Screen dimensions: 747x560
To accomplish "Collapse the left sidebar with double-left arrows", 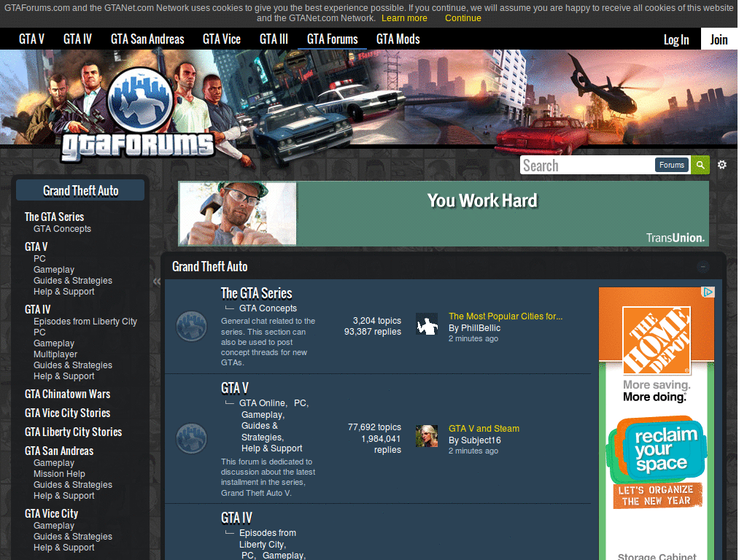I will (157, 281).
